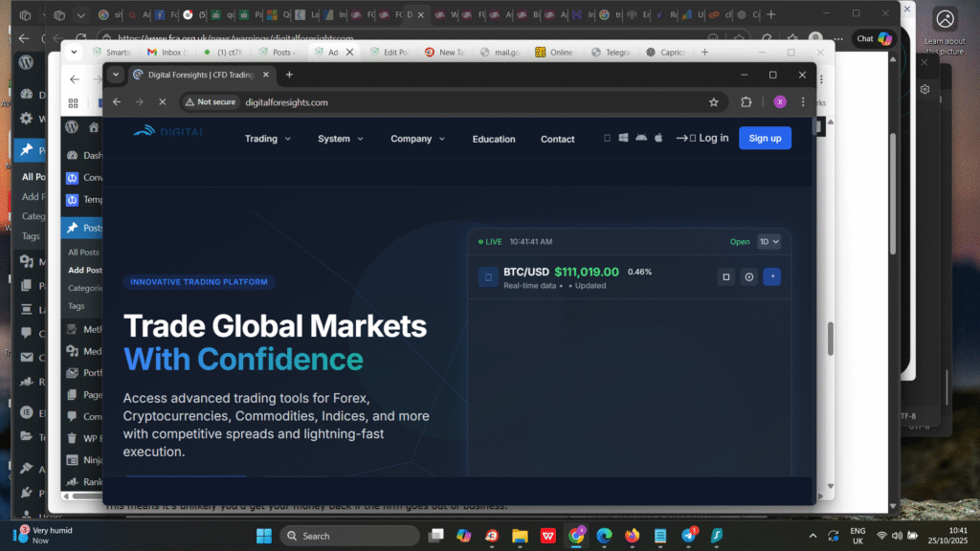Select the Contact menu item
The image size is (980, 551).
pos(557,139)
